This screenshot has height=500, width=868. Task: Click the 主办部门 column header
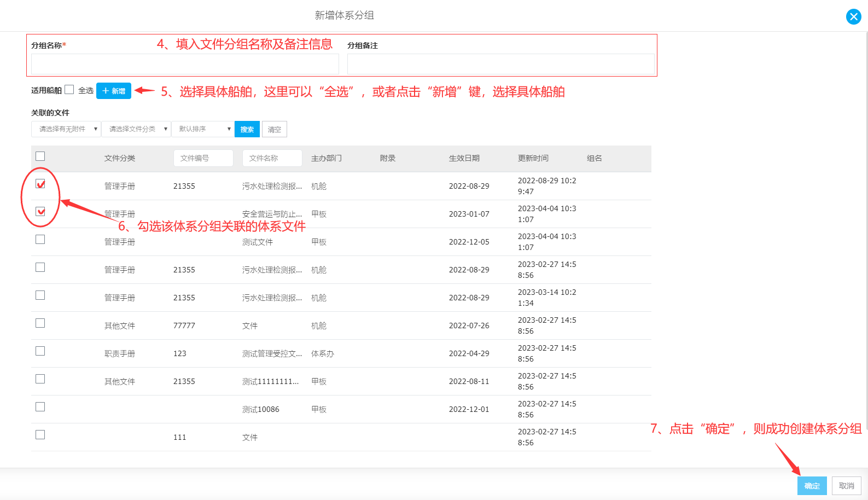[327, 158]
